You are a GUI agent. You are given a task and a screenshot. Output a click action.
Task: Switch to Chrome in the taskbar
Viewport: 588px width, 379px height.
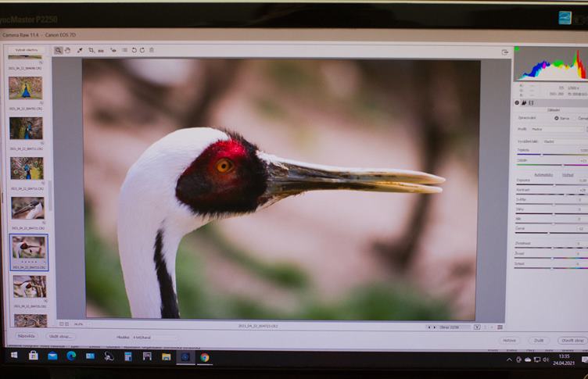204,357
